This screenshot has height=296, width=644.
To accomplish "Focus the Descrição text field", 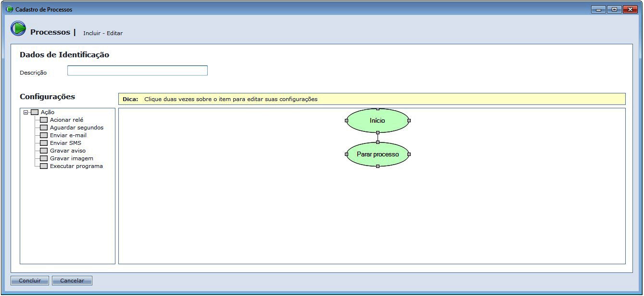I will 137,71.
